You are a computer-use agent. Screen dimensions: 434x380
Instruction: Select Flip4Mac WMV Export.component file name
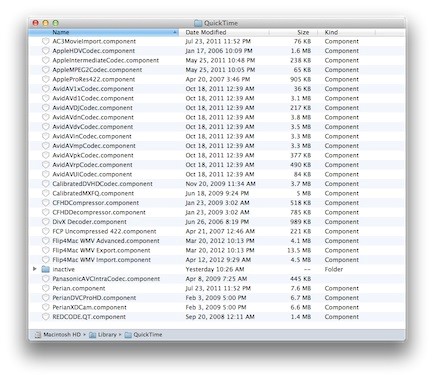coord(101,250)
